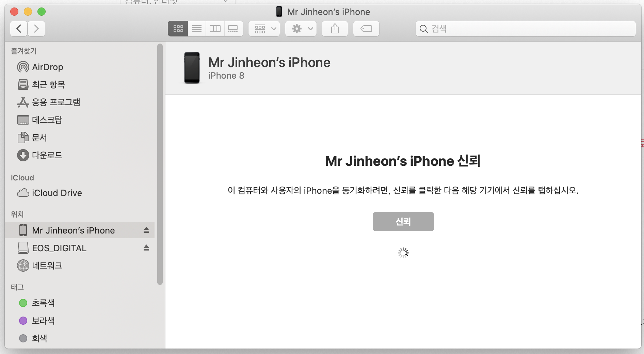The height and width of the screenshot is (354, 644).
Task: Click the AirDrop radar icon
Action: [x=23, y=67]
